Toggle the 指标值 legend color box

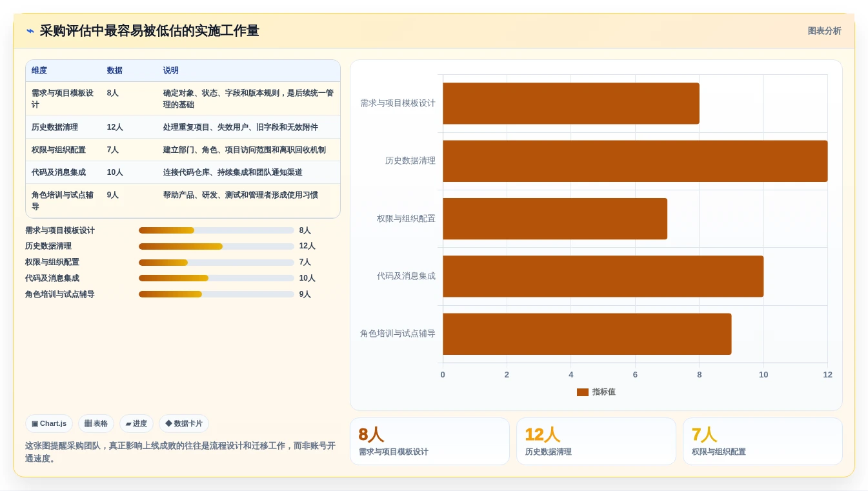tap(583, 392)
